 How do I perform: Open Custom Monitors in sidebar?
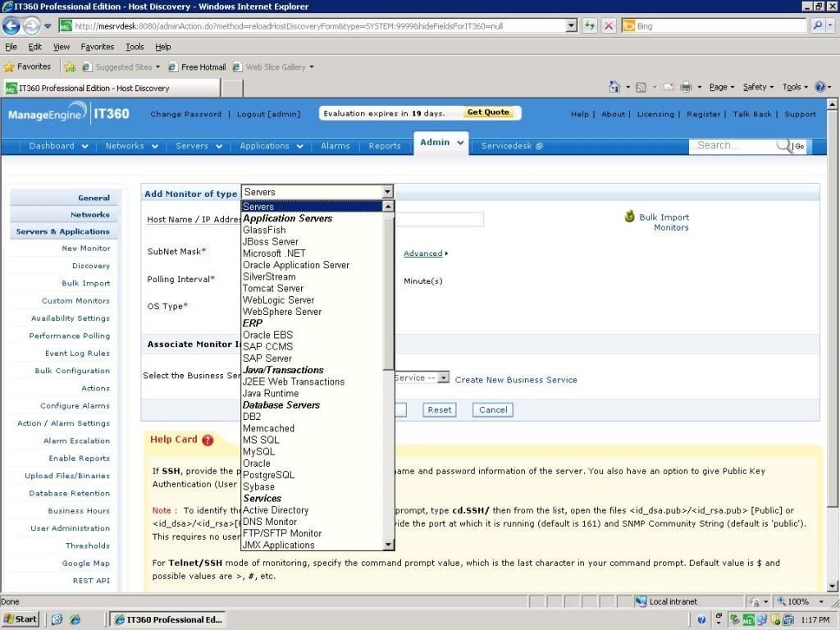pyautogui.click(x=75, y=300)
